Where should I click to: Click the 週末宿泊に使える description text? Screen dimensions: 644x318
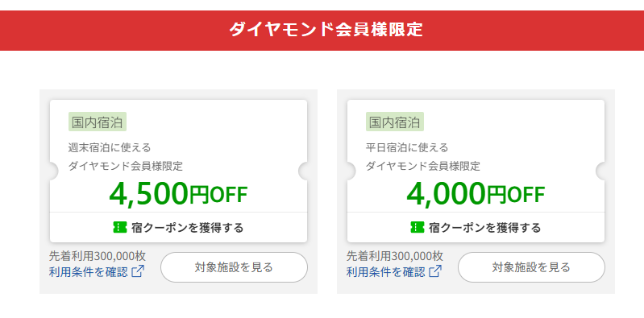coord(110,147)
